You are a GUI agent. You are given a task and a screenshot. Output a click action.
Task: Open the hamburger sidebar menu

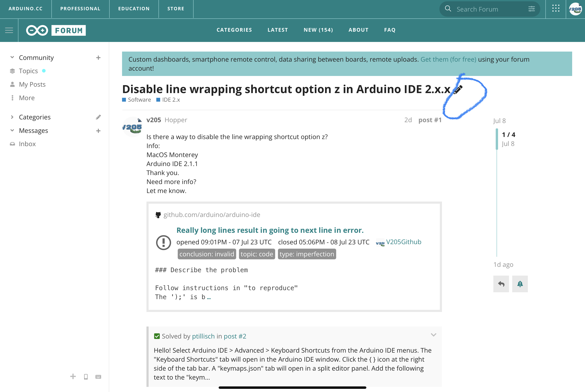click(9, 30)
